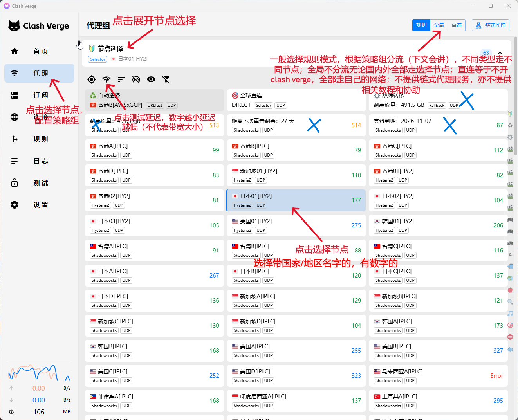The height and width of the screenshot is (420, 518).
Task: Jump to group with beginner leaf icon in right strip
Action: pyautogui.click(x=510, y=114)
